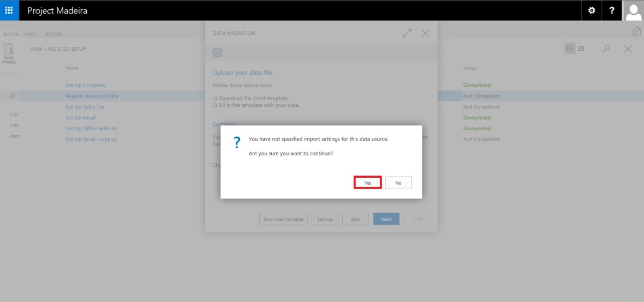Open the settings gear in top bar
The height and width of the screenshot is (302, 644).
pos(592,10)
